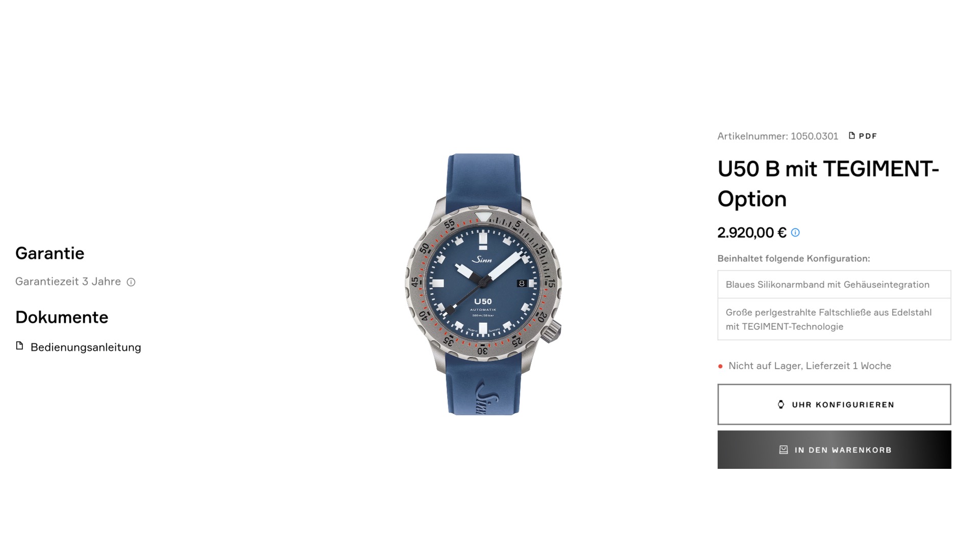Add watch via IN DEN WARENKORB button

point(834,449)
